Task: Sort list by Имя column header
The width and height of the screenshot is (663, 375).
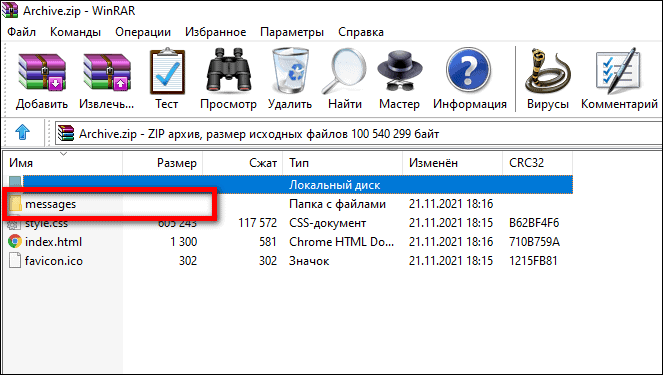Action: (x=63, y=163)
